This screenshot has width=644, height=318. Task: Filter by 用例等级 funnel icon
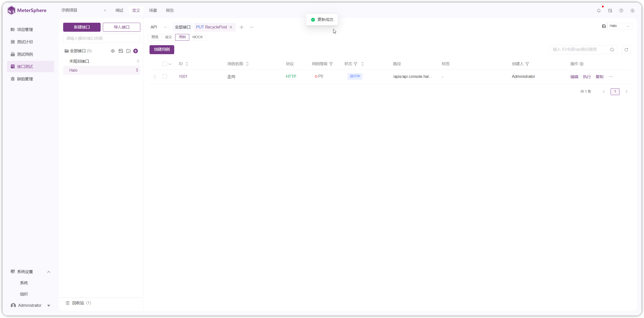click(331, 64)
